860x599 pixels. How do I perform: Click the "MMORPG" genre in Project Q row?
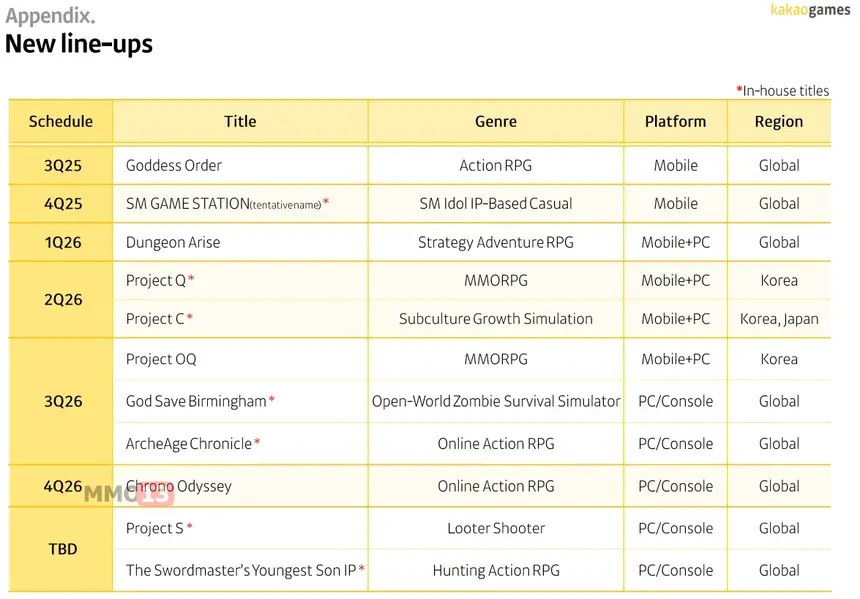click(496, 281)
